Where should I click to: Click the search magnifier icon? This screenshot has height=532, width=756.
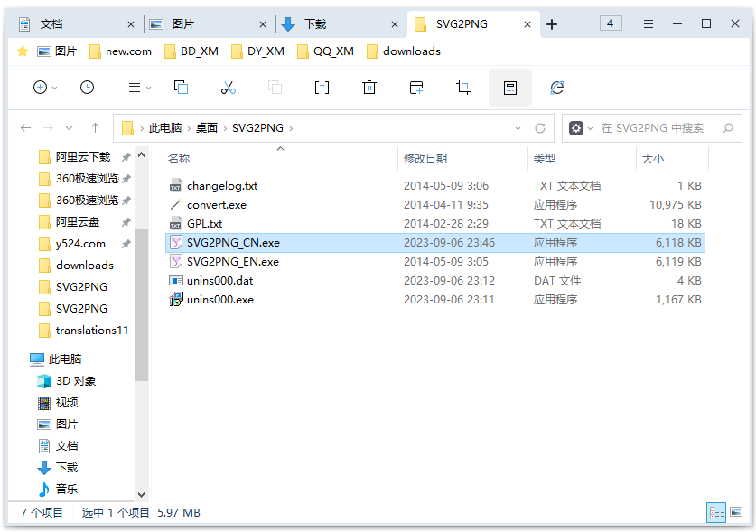click(728, 128)
